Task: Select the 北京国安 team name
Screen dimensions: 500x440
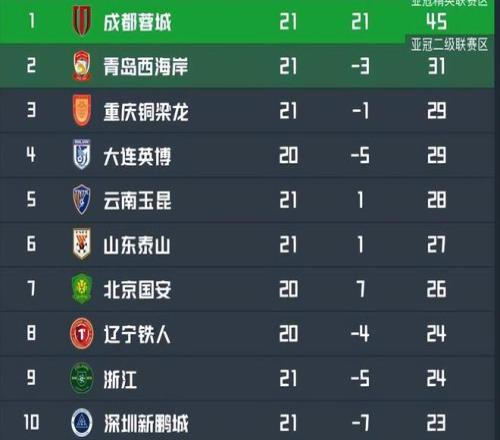Action: 137,289
